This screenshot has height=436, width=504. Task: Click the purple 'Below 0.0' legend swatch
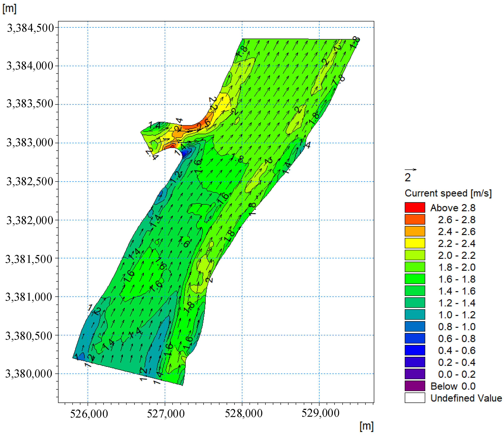point(415,386)
